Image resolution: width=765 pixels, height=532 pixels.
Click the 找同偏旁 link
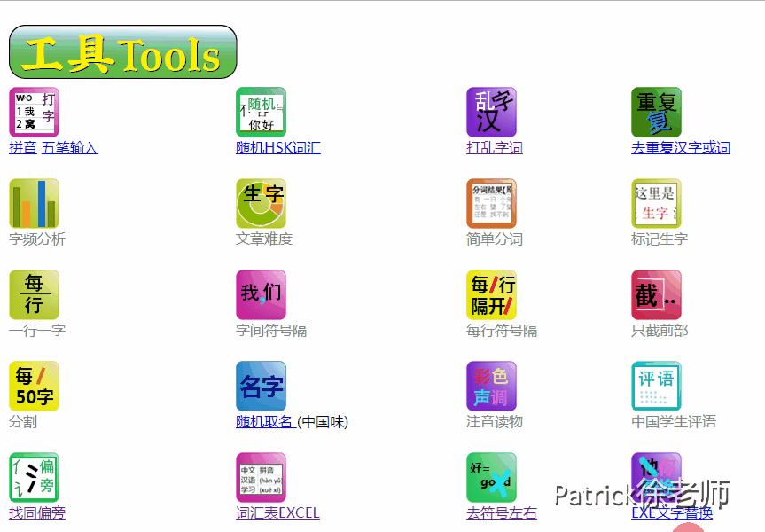(37, 513)
